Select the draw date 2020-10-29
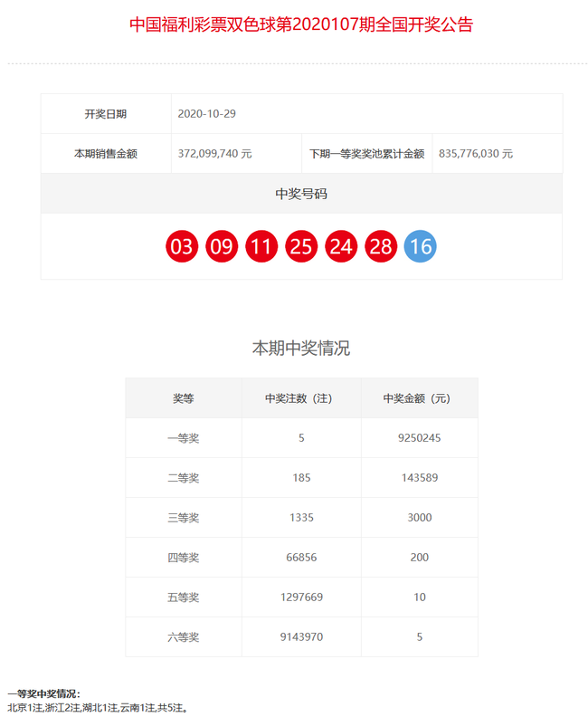The width and height of the screenshot is (588, 717). [206, 114]
